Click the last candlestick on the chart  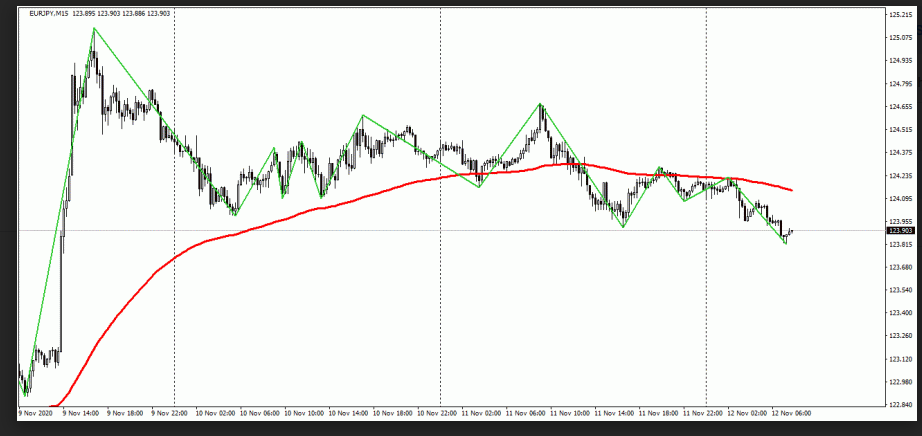pos(791,232)
